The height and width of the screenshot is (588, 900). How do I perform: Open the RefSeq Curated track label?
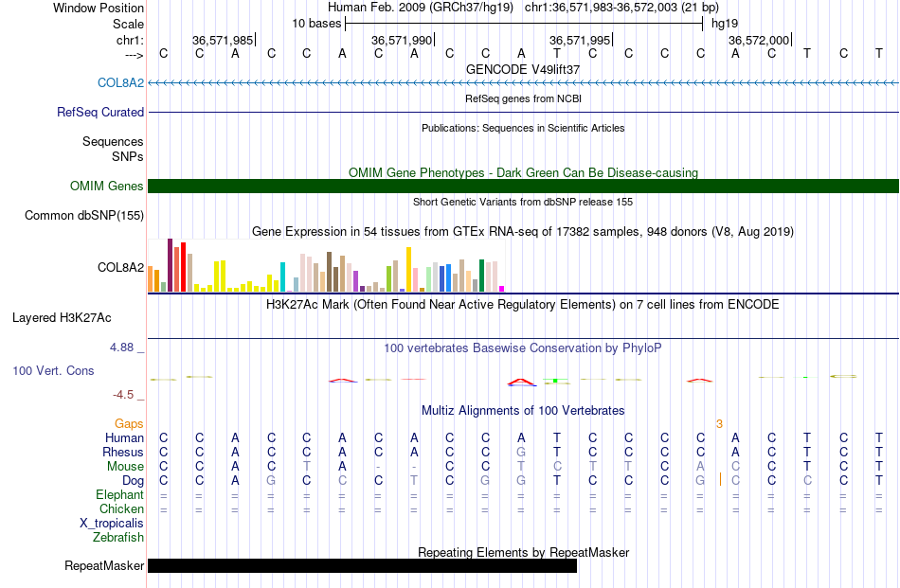tap(99, 112)
